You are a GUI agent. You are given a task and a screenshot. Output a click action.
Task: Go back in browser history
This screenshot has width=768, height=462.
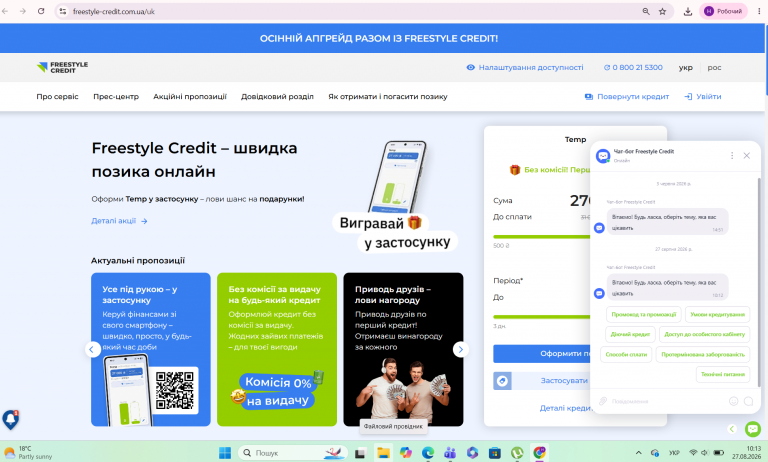(5, 11)
